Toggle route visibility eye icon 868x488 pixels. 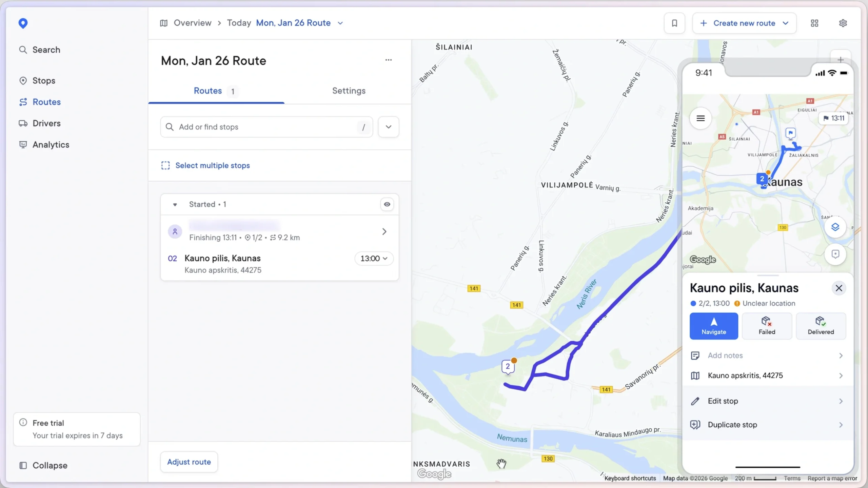tap(387, 204)
